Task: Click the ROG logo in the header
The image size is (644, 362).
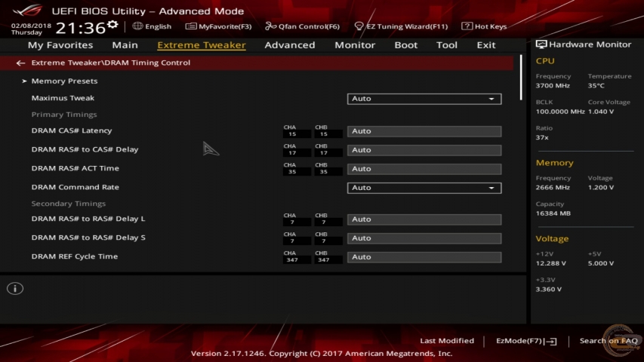Action: (27, 10)
